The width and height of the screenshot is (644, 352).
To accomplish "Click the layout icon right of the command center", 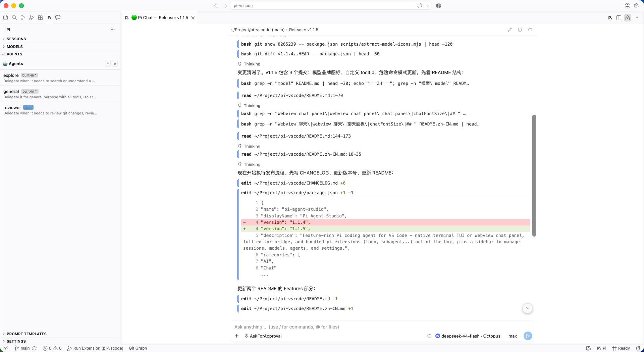I will coord(439,6).
